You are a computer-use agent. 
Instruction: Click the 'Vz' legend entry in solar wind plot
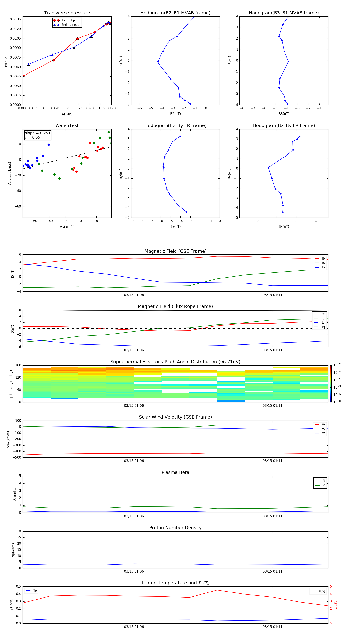(320, 433)
